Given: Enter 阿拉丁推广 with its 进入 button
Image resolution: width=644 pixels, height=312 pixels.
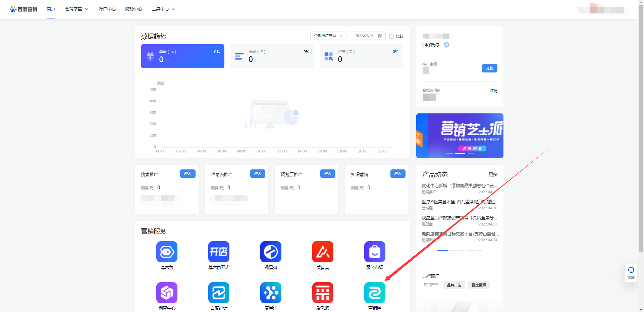Looking at the screenshot, I should pyautogui.click(x=328, y=173).
